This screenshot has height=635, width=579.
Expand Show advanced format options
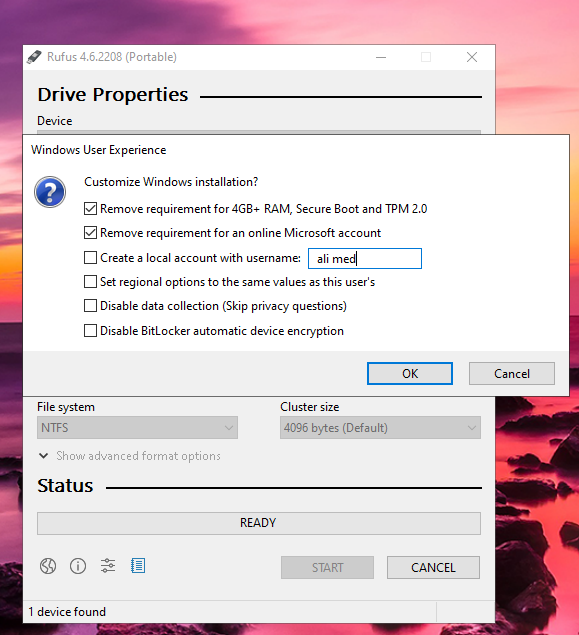(x=130, y=456)
